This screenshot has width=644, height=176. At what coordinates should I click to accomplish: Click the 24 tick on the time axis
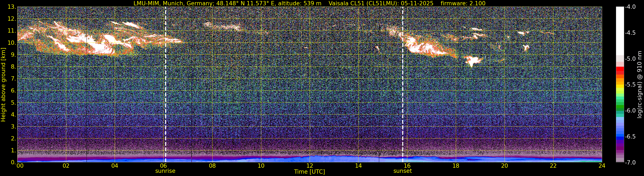tap(602, 166)
